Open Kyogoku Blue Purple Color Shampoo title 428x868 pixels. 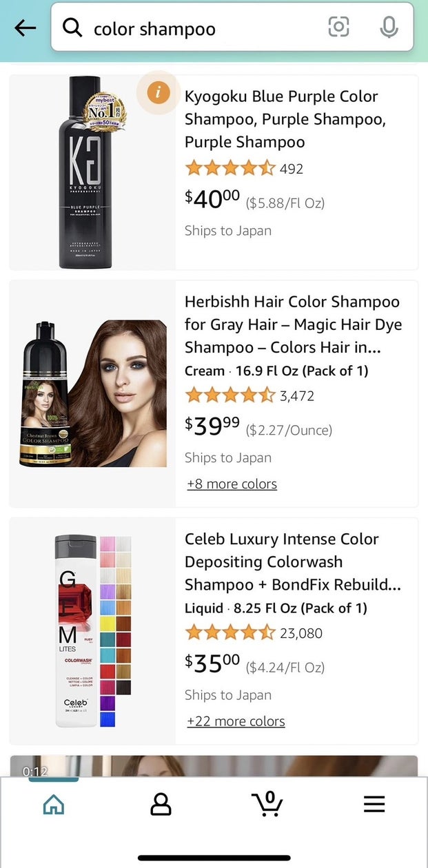coord(285,119)
